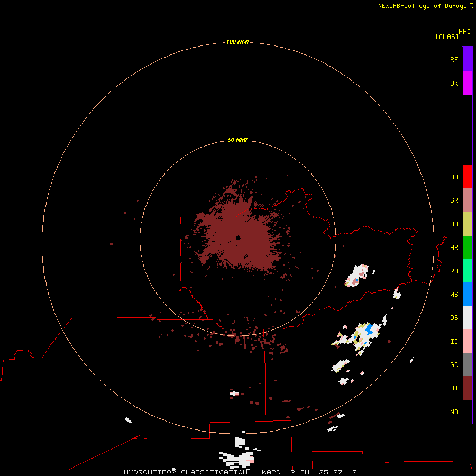Image resolution: width=476 pixels, height=476 pixels.
Task: Click the BI brown legend swatch
Action: [x=467, y=388]
